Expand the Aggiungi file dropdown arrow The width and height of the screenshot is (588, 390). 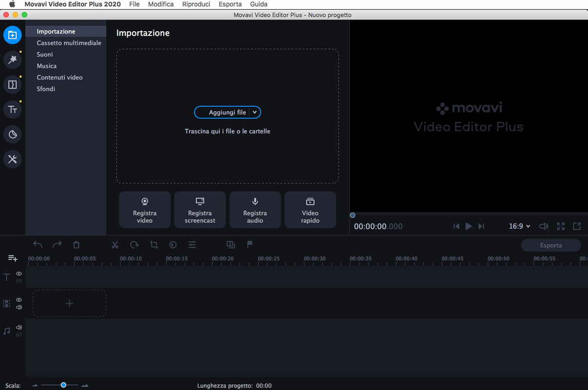click(255, 112)
